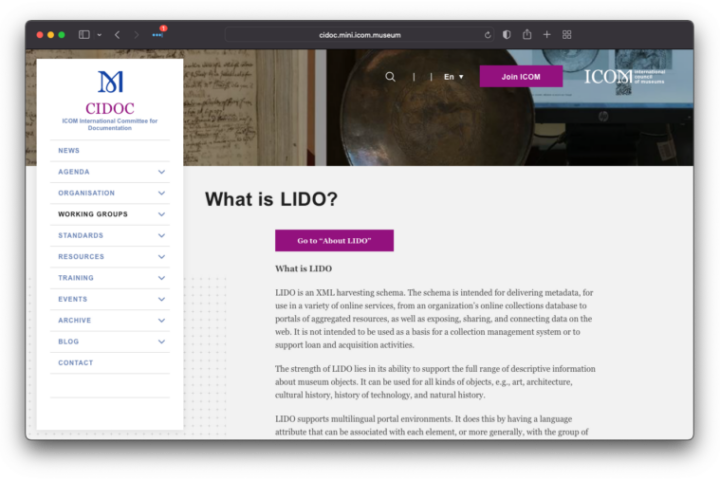Viewport: 720px width, 480px height.
Task: Expand the Agenda menu chevron
Action: 162,172
